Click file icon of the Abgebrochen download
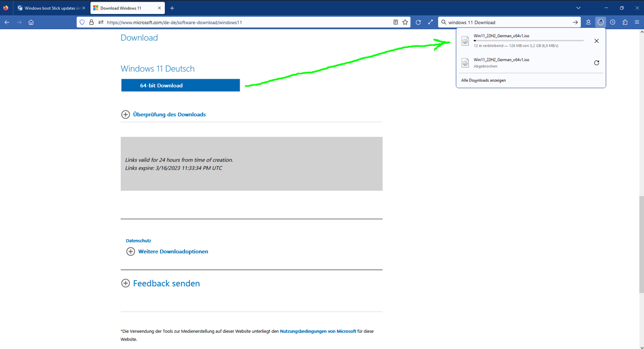 coord(465,62)
